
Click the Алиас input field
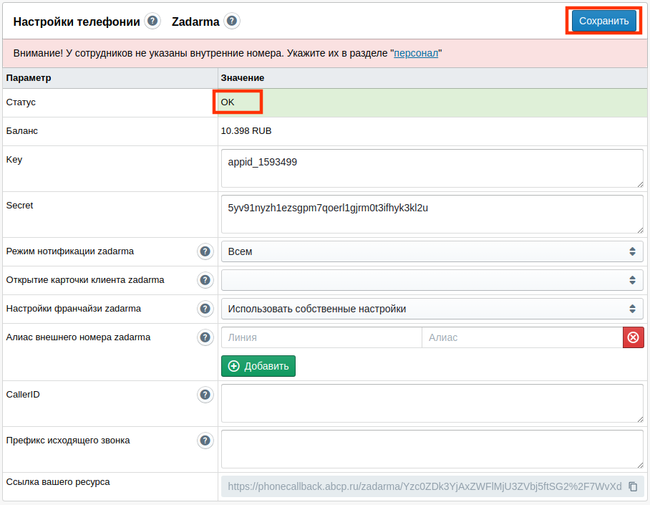tap(522, 337)
